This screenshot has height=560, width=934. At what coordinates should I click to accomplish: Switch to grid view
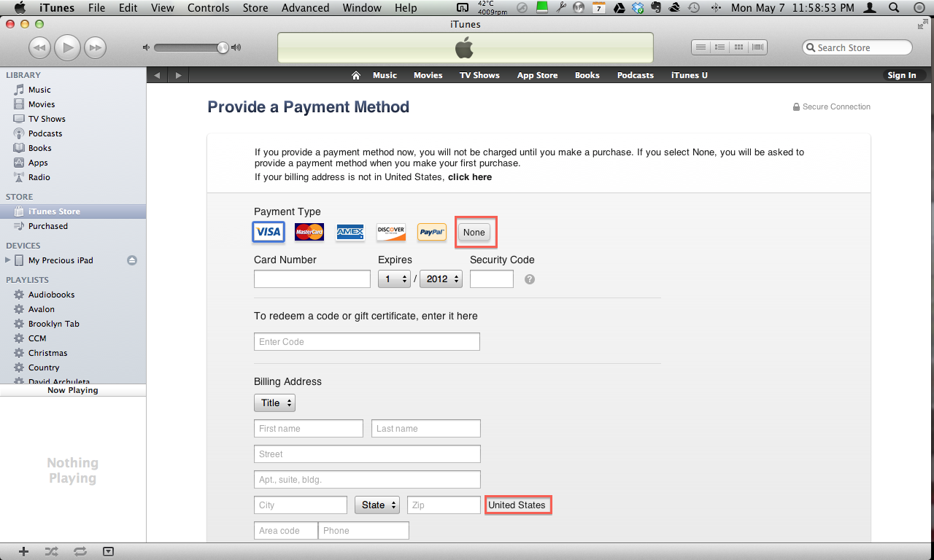[x=738, y=47]
